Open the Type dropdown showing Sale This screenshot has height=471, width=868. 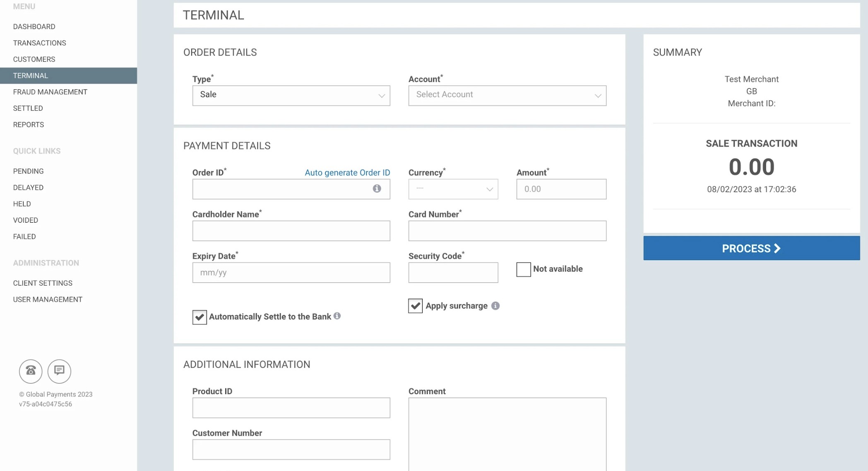coord(291,95)
